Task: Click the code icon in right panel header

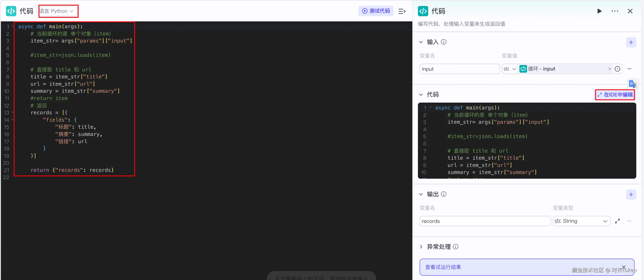Action: [423, 11]
